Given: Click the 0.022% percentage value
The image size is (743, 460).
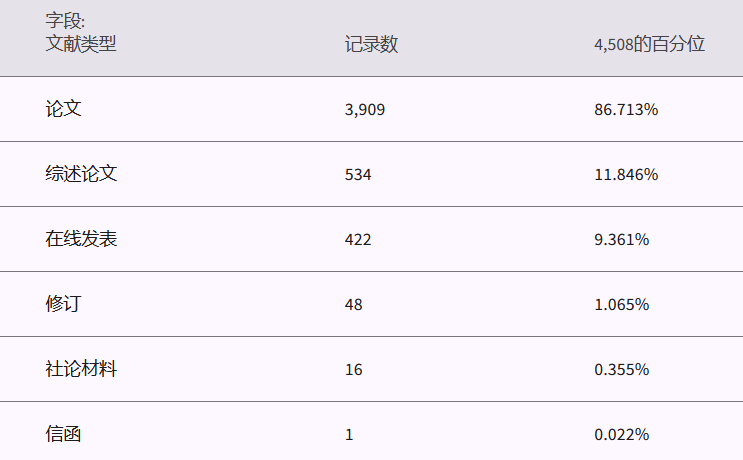Looking at the screenshot, I should point(622,435).
